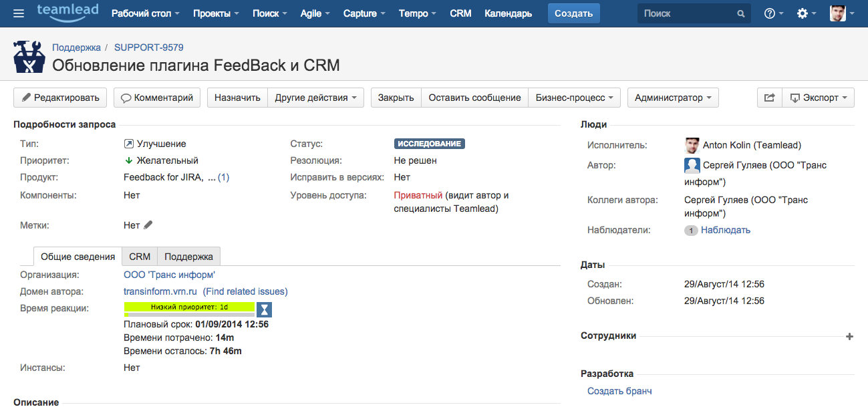Click the green Низкий приоритет progress bar
The width and height of the screenshot is (868, 411).
pos(189,307)
